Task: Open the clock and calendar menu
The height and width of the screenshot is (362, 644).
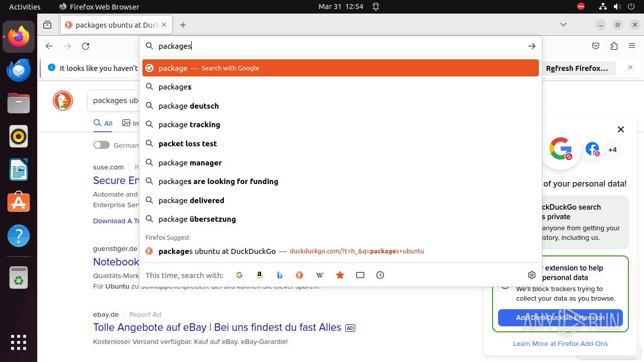Action: click(x=341, y=7)
